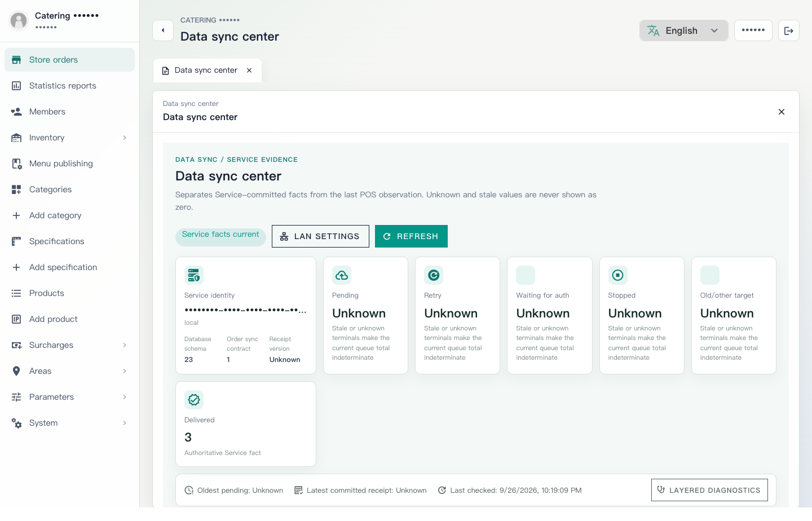Click the Old/other target label
Image resolution: width=812 pixels, height=521 pixels.
[727, 295]
